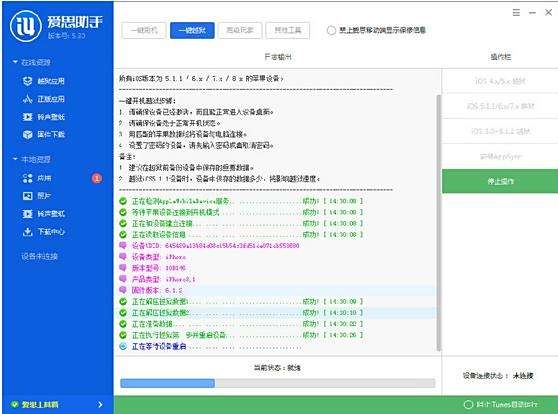Viewport: 558px width, 414px height.
Task: Click the blue jailbreak progress bar
Action: coord(278,383)
